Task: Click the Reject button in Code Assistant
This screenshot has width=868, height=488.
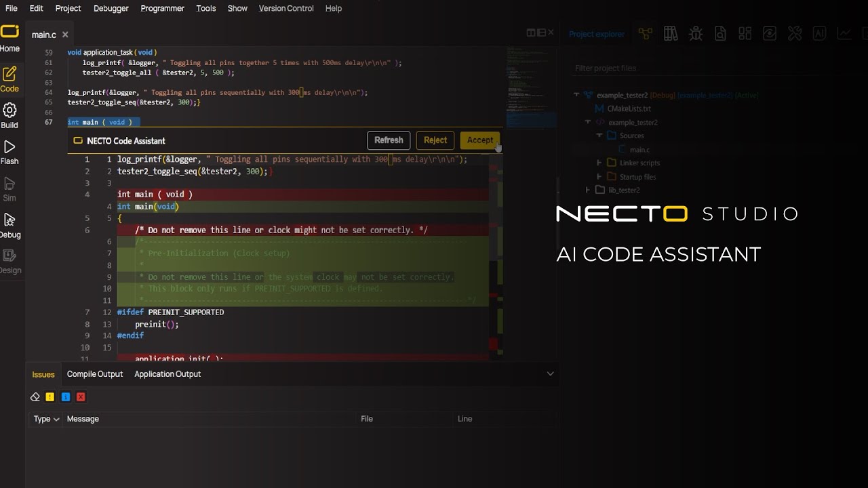Action: click(x=435, y=140)
